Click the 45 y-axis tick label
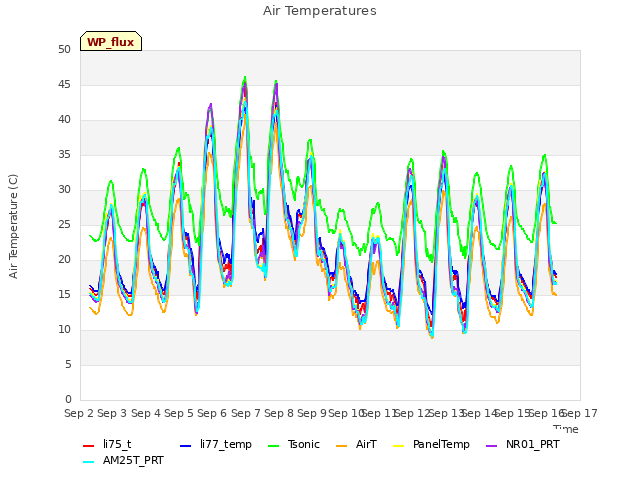Viewport: 640px width, 480px height. click(64, 84)
